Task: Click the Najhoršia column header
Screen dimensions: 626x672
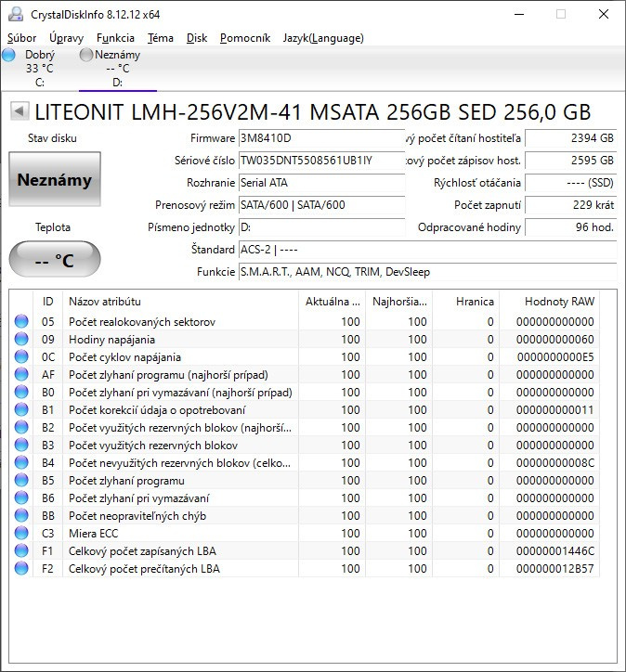Action: click(x=398, y=302)
